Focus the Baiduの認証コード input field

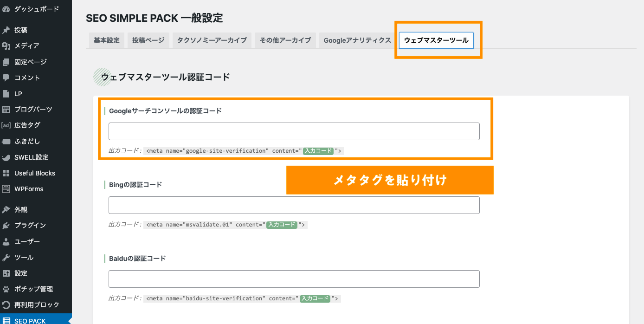[294, 279]
